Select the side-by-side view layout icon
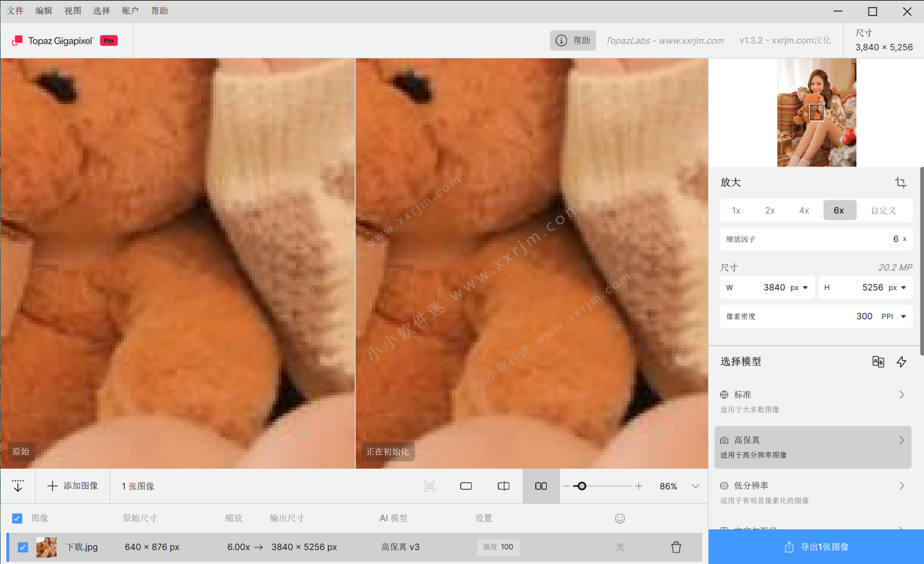This screenshot has width=924, height=564. (x=541, y=486)
